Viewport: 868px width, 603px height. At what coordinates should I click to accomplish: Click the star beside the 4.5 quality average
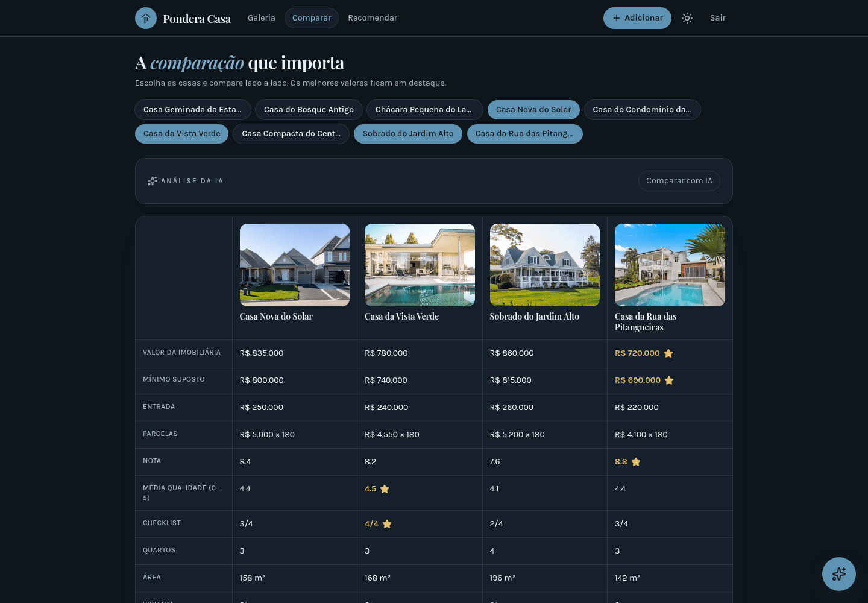(x=385, y=489)
